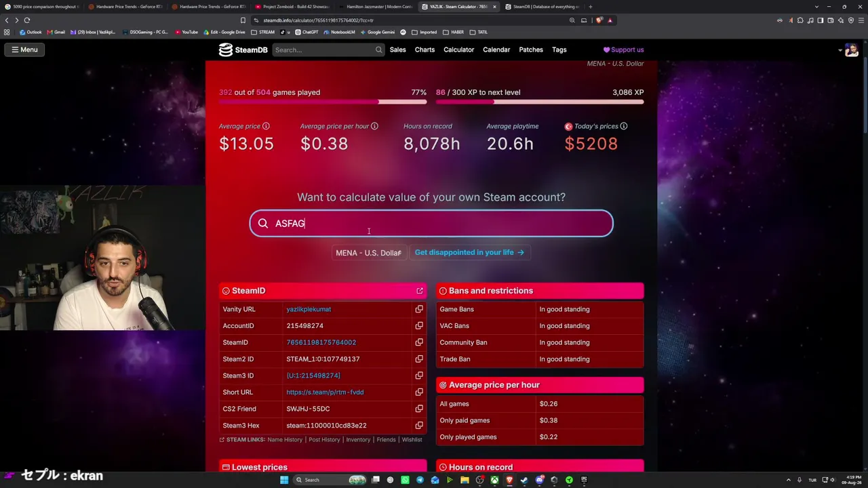Click the Support us link
Image resolution: width=868 pixels, height=488 pixels.
pyautogui.click(x=623, y=49)
